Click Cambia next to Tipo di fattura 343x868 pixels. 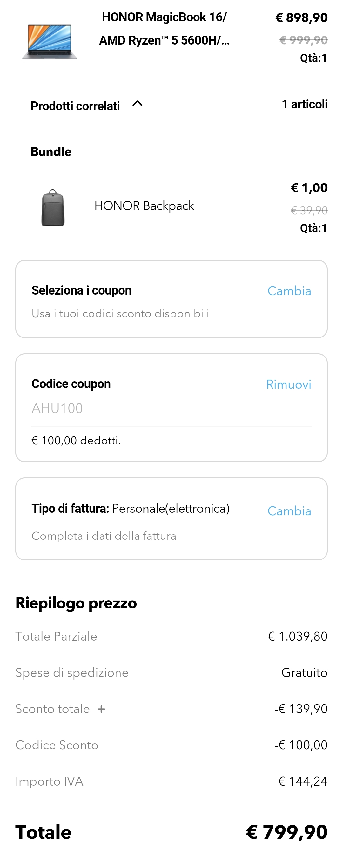tap(289, 511)
